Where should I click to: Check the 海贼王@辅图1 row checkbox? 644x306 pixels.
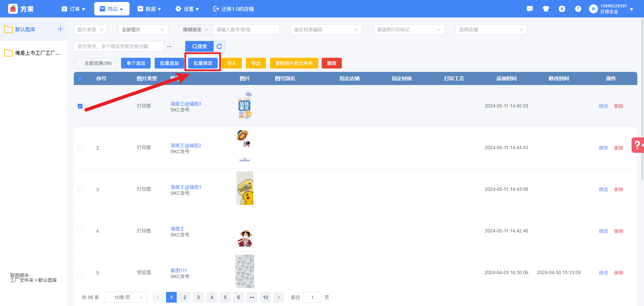80,189
